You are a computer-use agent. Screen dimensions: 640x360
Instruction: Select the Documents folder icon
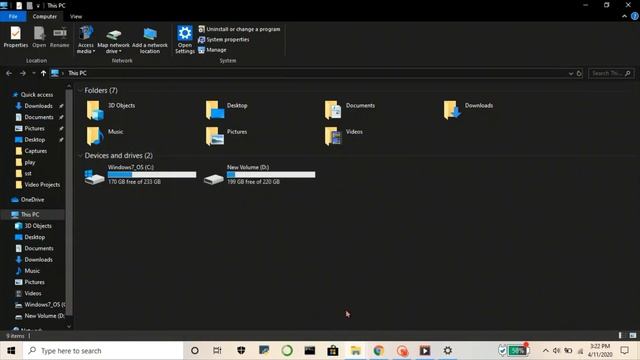(333, 110)
